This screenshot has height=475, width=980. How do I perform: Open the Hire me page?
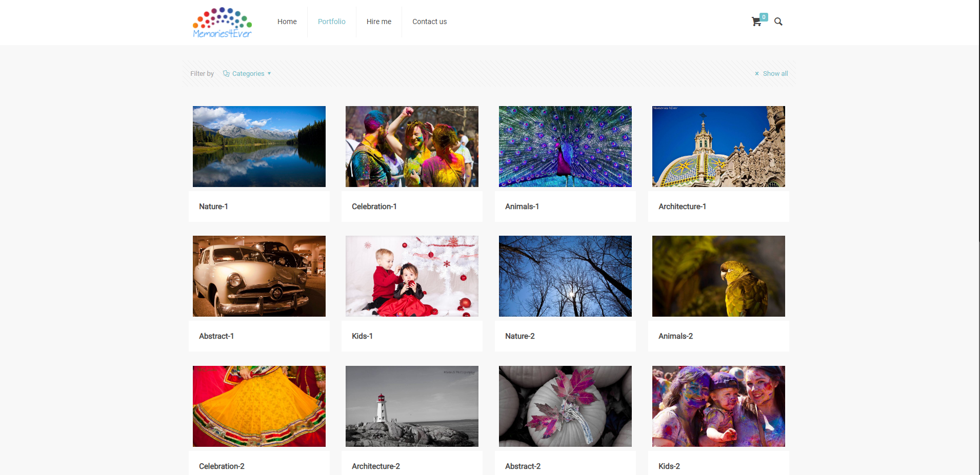[x=378, y=22]
